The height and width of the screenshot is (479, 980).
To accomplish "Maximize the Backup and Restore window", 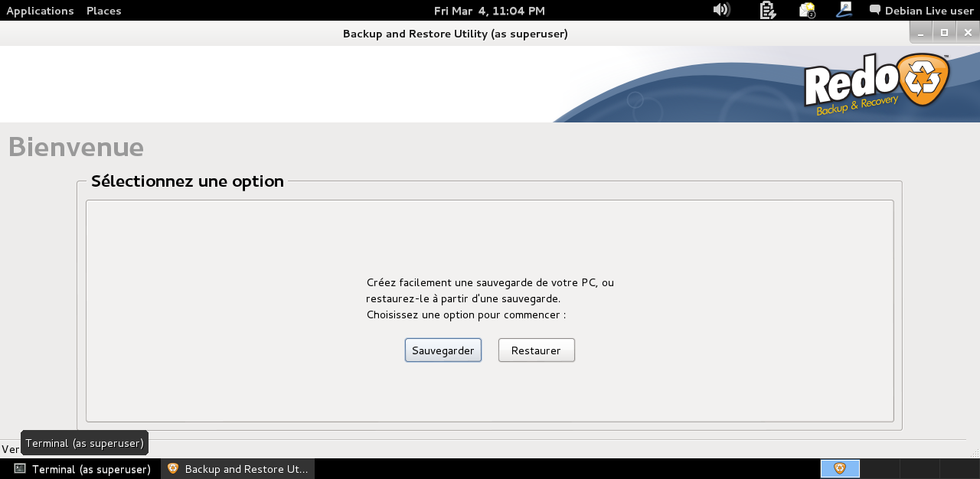I will pyautogui.click(x=944, y=32).
